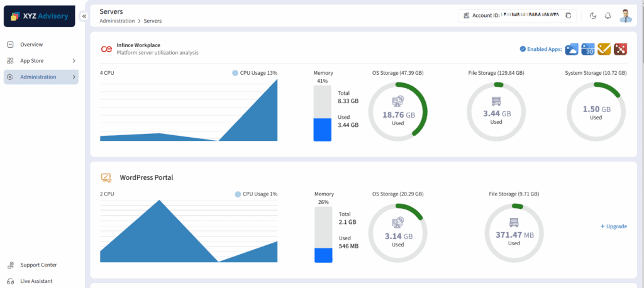Expand the App Store submenu arrow

click(x=74, y=61)
